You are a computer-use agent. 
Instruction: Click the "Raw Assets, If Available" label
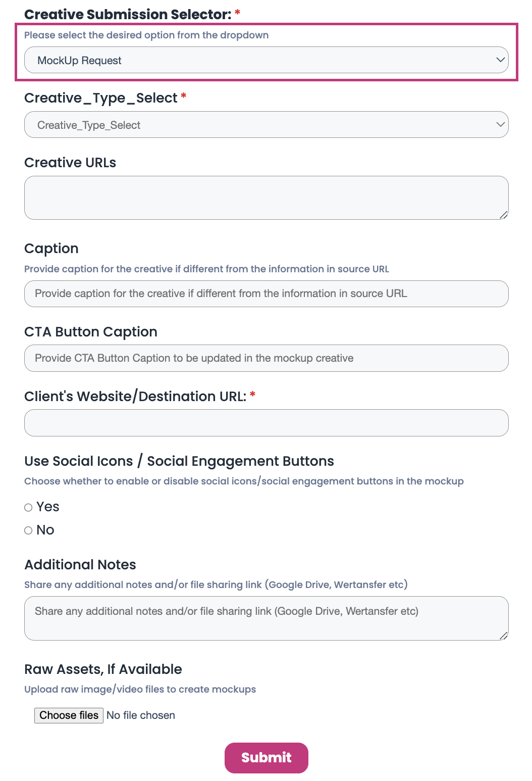click(103, 669)
